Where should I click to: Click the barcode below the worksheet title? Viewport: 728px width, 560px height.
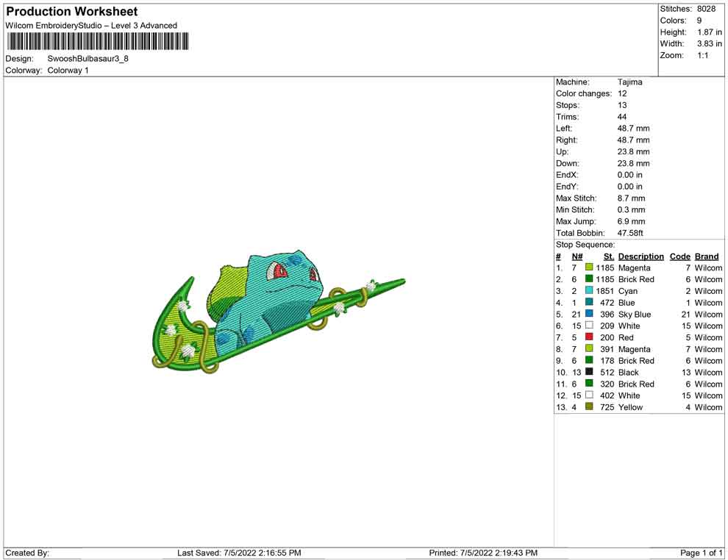[x=96, y=41]
